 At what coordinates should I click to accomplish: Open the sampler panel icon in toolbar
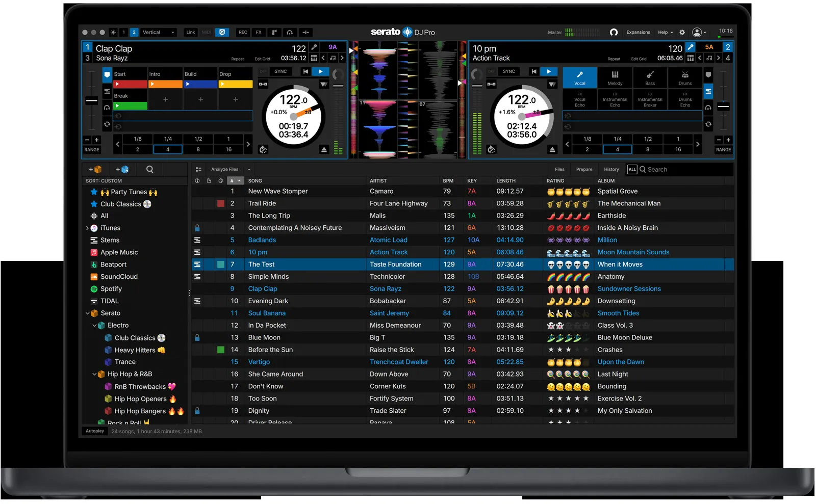pyautogui.click(x=274, y=32)
